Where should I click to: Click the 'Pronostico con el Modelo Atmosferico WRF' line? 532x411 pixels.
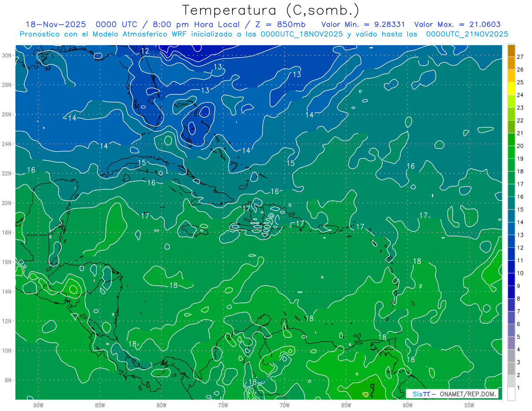click(x=104, y=34)
